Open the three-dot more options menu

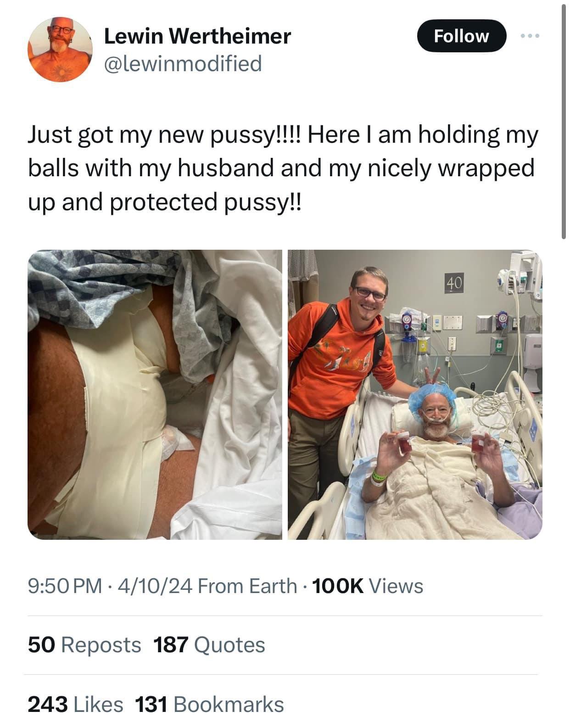click(528, 36)
